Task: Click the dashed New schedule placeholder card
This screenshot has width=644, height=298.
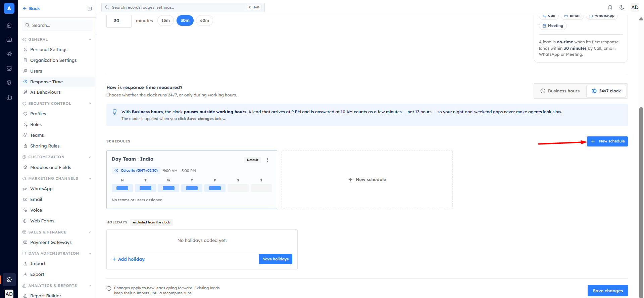Action: click(x=367, y=179)
